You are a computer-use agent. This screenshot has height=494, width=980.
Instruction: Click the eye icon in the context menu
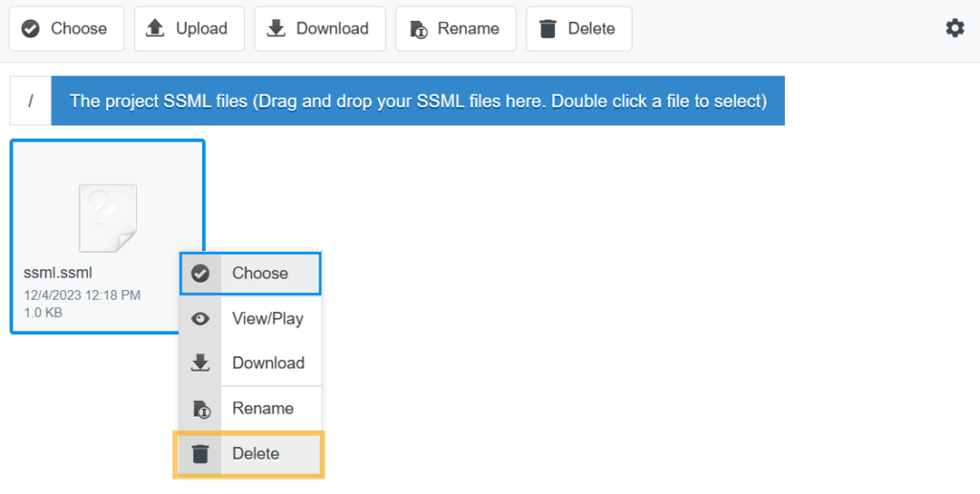click(x=200, y=319)
